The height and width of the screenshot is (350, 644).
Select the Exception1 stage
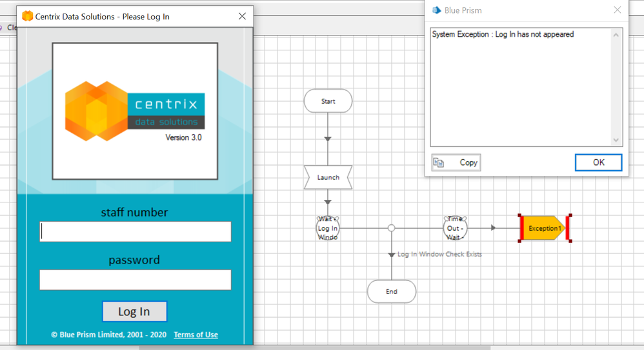(545, 228)
